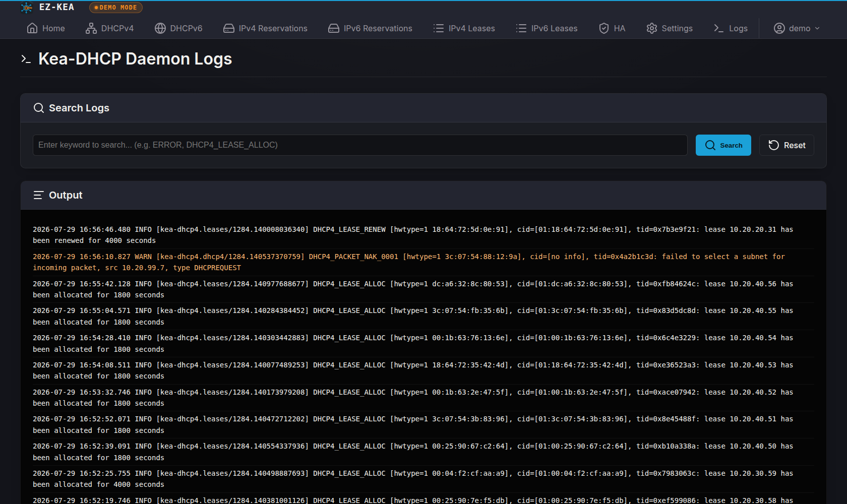This screenshot has height=504, width=847.
Task: Open the HA page
Action: click(x=612, y=28)
